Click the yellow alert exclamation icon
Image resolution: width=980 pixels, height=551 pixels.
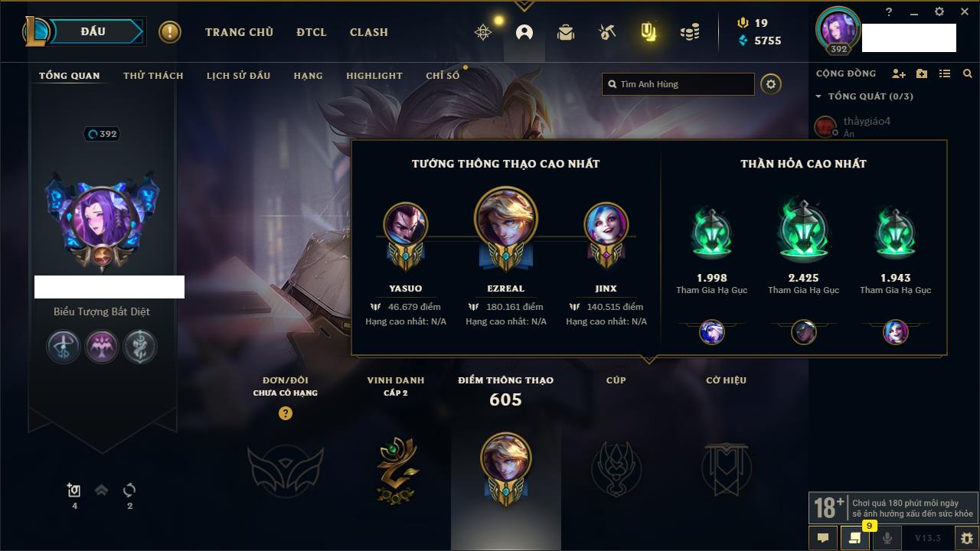point(170,32)
